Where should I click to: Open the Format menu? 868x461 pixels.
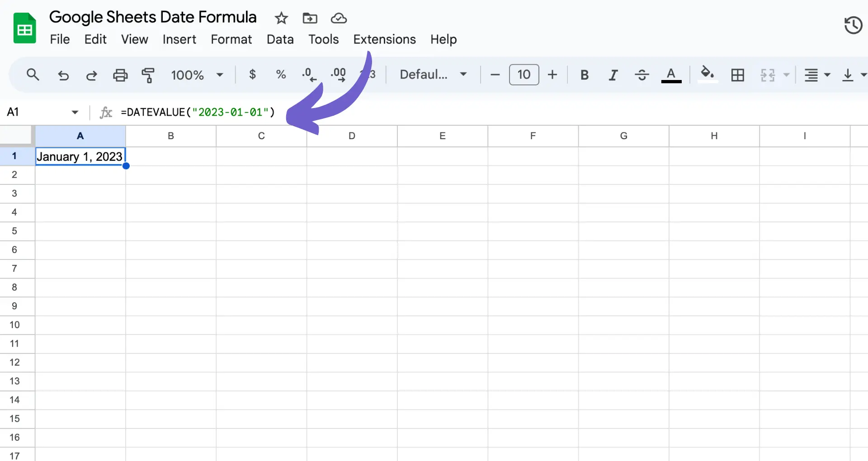point(231,39)
